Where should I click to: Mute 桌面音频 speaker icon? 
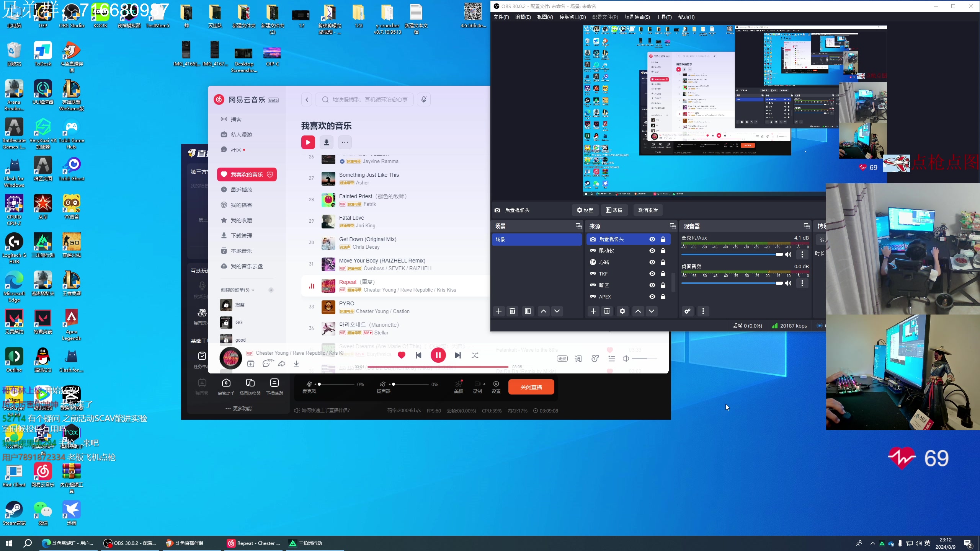click(x=788, y=283)
